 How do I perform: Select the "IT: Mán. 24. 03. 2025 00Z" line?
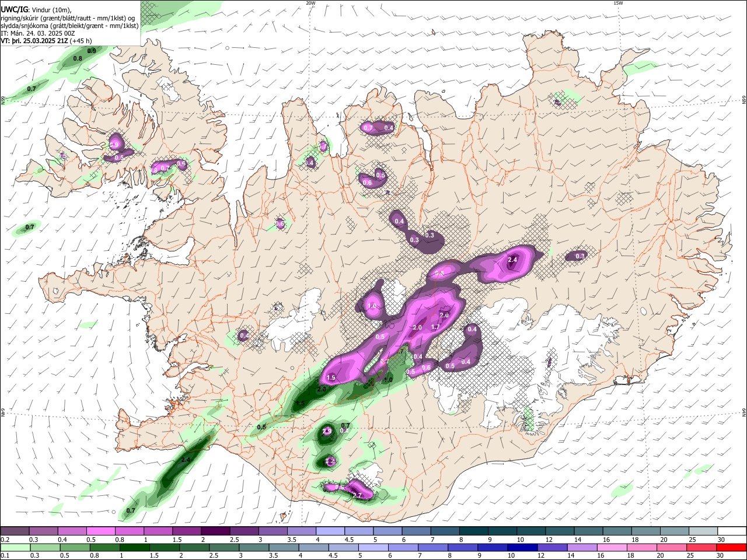tap(39, 33)
